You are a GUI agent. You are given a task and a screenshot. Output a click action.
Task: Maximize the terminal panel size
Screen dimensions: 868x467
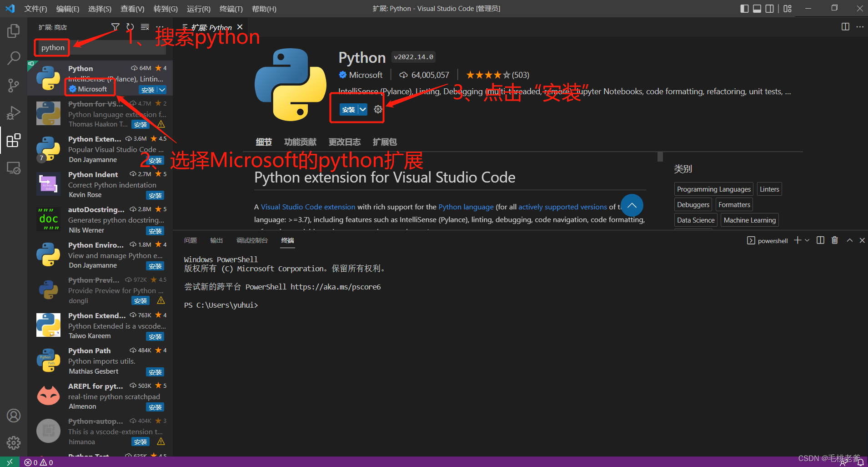(x=849, y=240)
